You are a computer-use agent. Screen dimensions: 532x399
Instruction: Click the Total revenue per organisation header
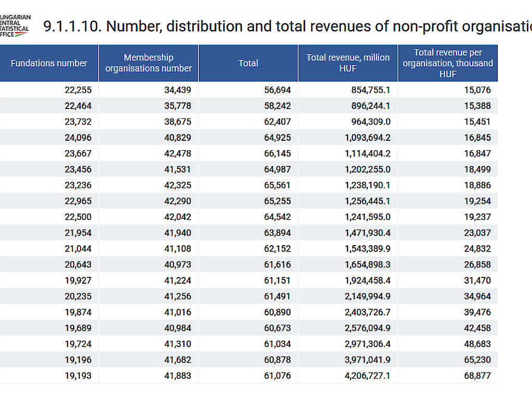[448, 63]
